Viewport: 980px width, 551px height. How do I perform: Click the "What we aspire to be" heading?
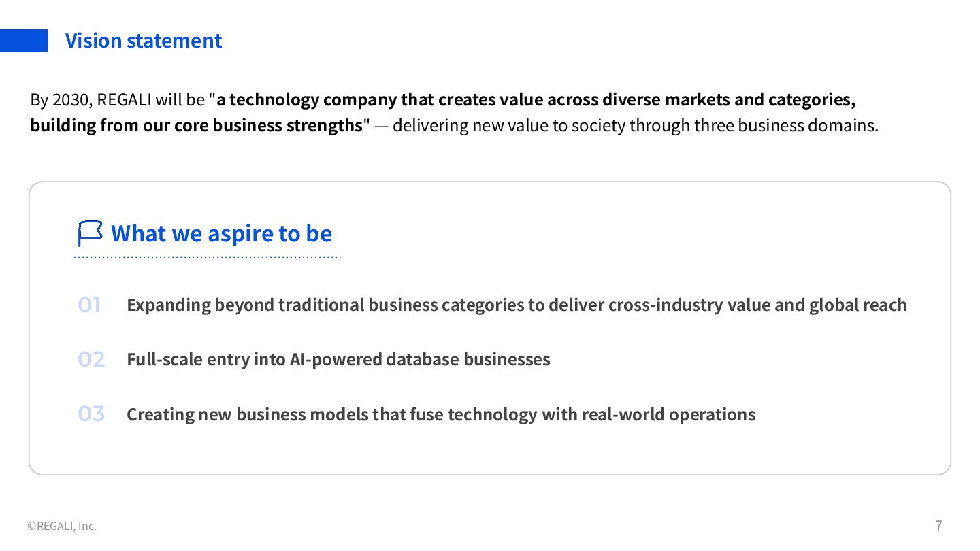click(x=221, y=233)
